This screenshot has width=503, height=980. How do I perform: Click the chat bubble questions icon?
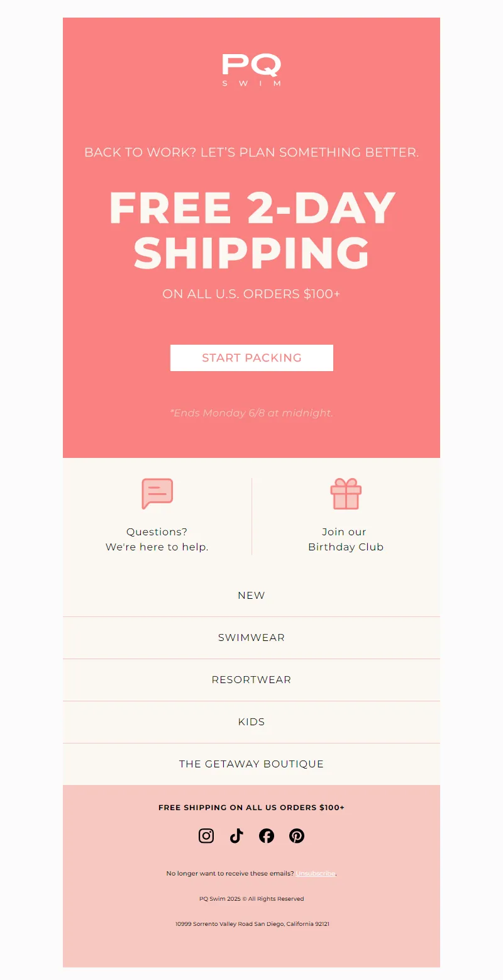coord(157,494)
